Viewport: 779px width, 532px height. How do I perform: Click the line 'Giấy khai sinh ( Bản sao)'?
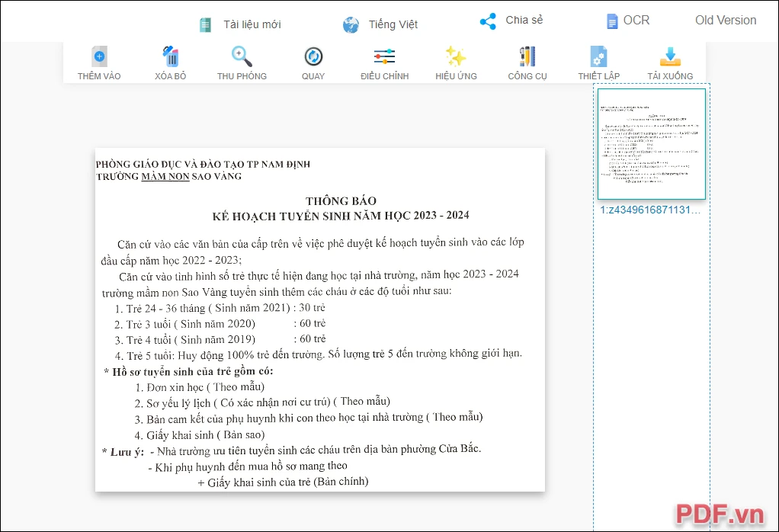coord(199,435)
